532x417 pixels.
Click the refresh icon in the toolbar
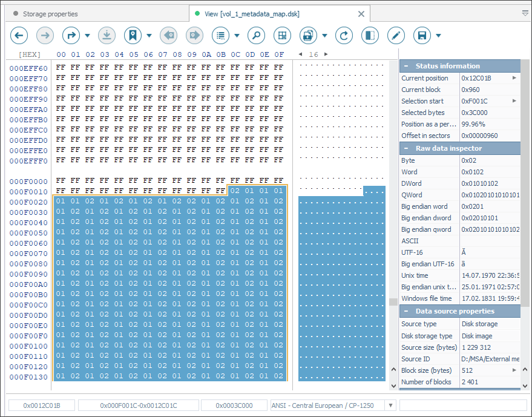[344, 36]
